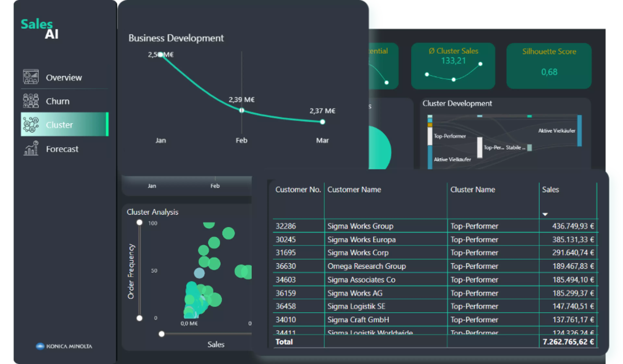Viewport: 623px width, 364px height.
Task: Select the Churn people icon
Action: click(x=31, y=101)
